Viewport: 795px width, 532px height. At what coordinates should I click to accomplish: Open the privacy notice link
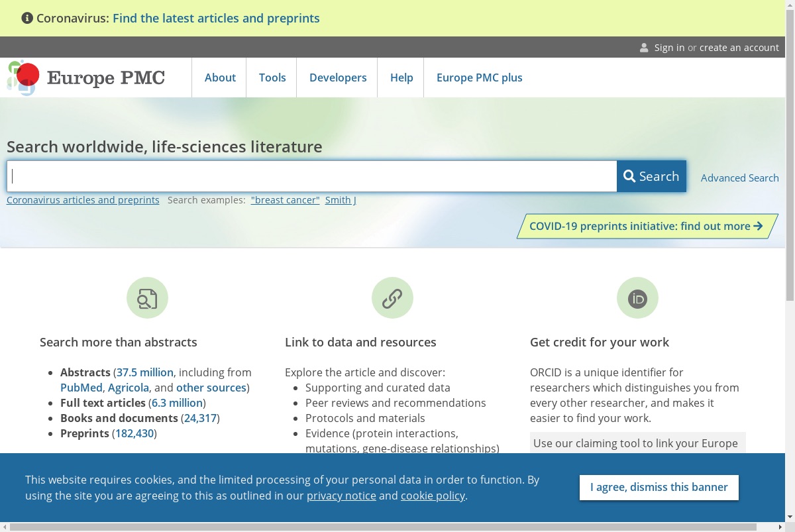[341, 496]
